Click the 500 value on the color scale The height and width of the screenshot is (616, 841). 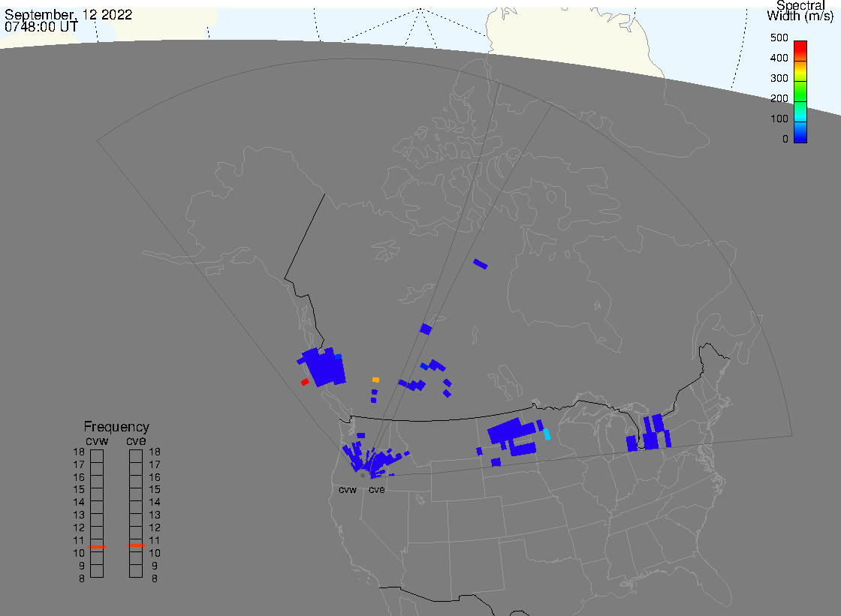(x=779, y=38)
